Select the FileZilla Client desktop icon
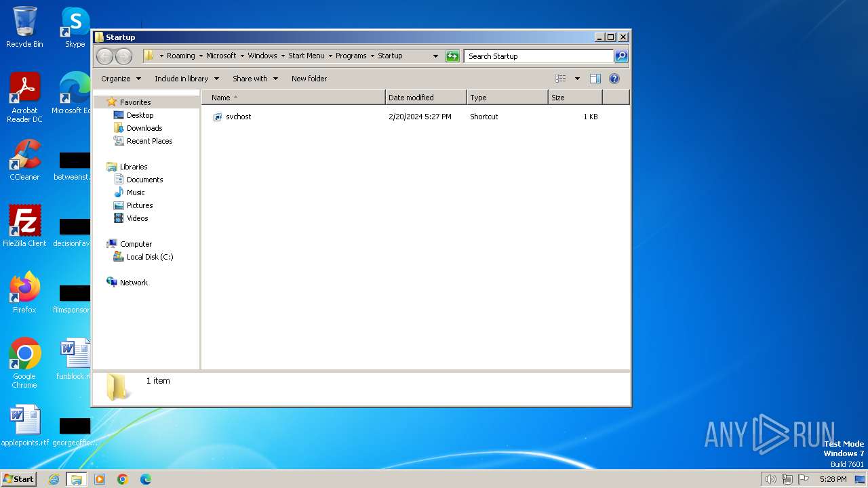The width and height of the screenshot is (868, 488). pyautogui.click(x=24, y=226)
